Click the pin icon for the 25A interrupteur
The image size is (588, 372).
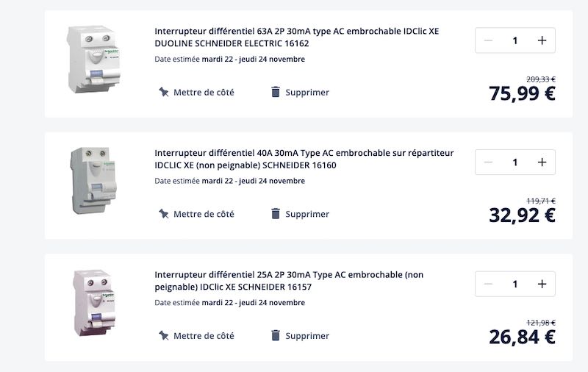(163, 336)
